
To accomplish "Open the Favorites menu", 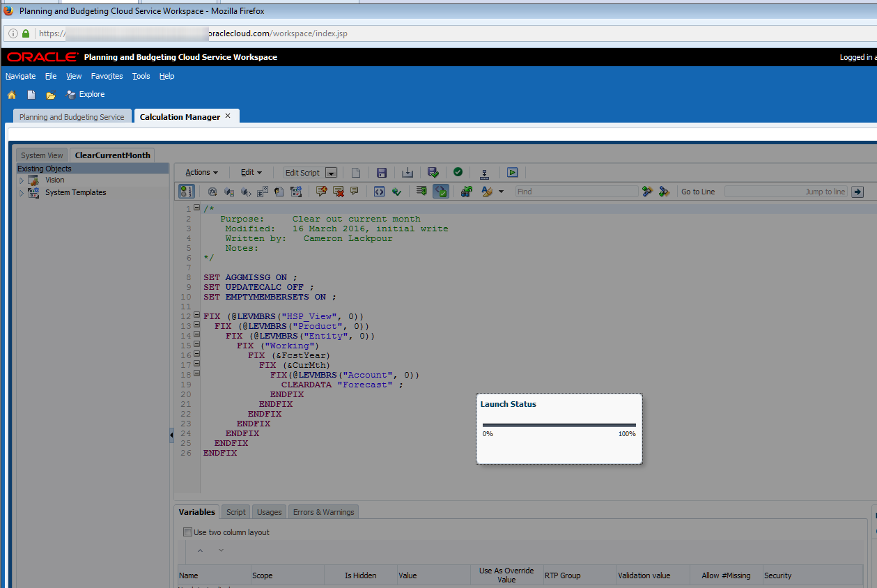I will click(x=107, y=77).
